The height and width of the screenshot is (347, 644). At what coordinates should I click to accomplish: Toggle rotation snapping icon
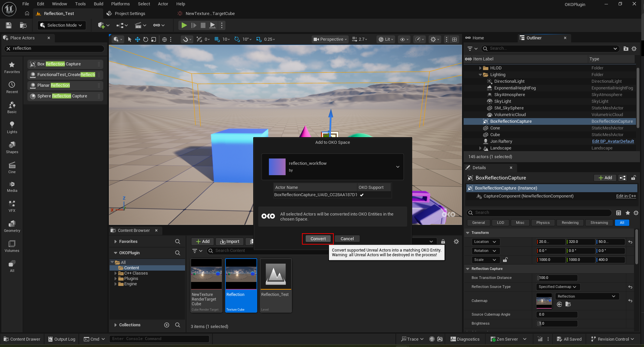pyautogui.click(x=237, y=39)
